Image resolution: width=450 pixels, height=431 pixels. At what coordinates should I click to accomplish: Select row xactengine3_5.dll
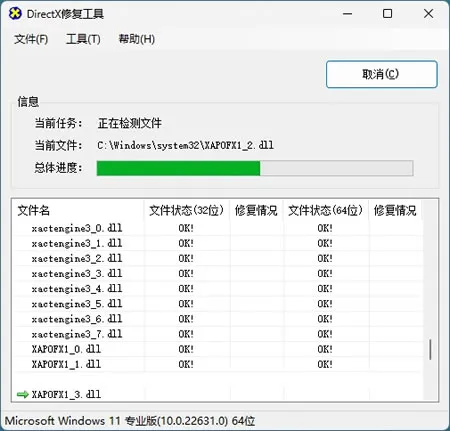click(218, 304)
